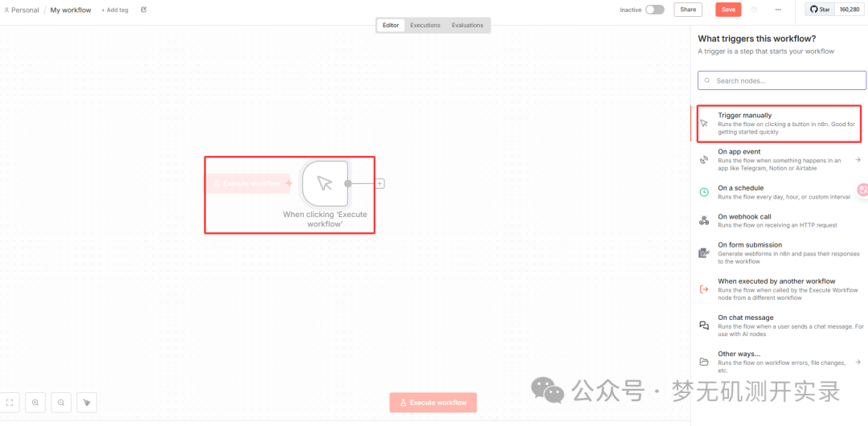Image resolution: width=868 pixels, height=426 pixels.
Task: Click the pink translate floating icon
Action: [x=862, y=190]
